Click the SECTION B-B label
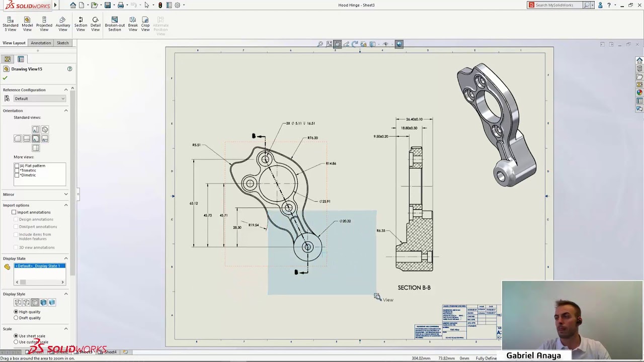Image resolution: width=644 pixels, height=362 pixels. [x=414, y=288]
